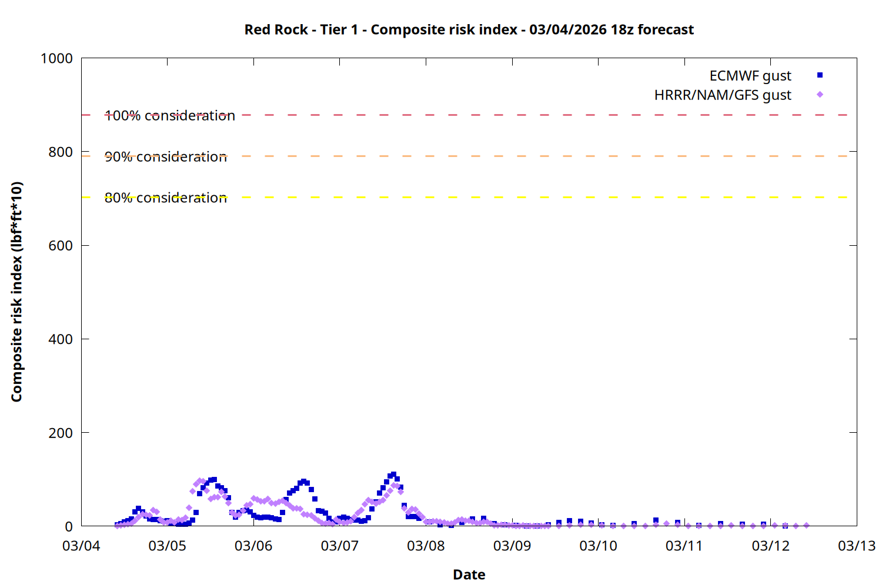Click the Date x-axis label
This screenshot has width=882, height=588.
[469, 574]
